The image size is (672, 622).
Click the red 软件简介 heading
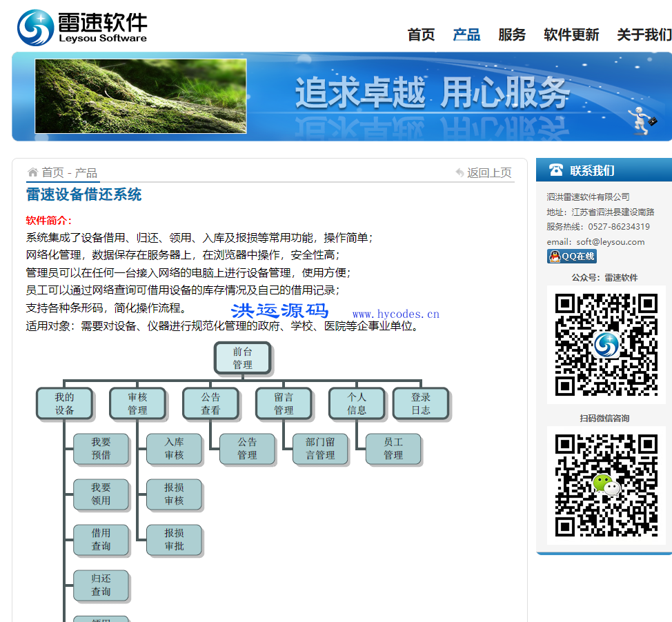pyautogui.click(x=49, y=220)
